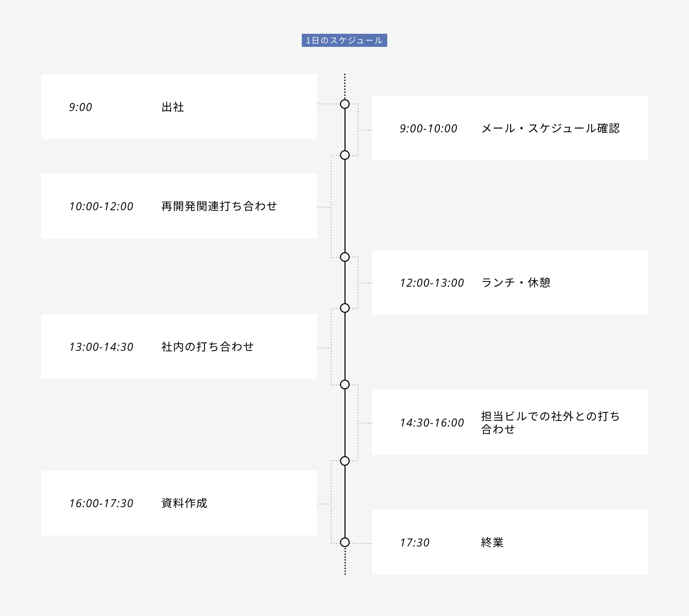The image size is (689, 616).
Task: Select the 社内の打ち合わせ card
Action: 179,347
